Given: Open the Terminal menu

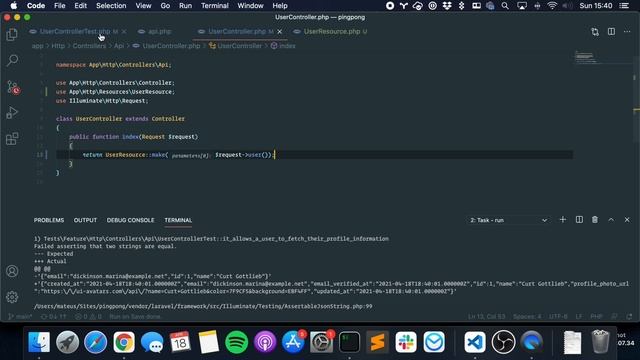Looking at the screenshot, I should pos(215,6).
